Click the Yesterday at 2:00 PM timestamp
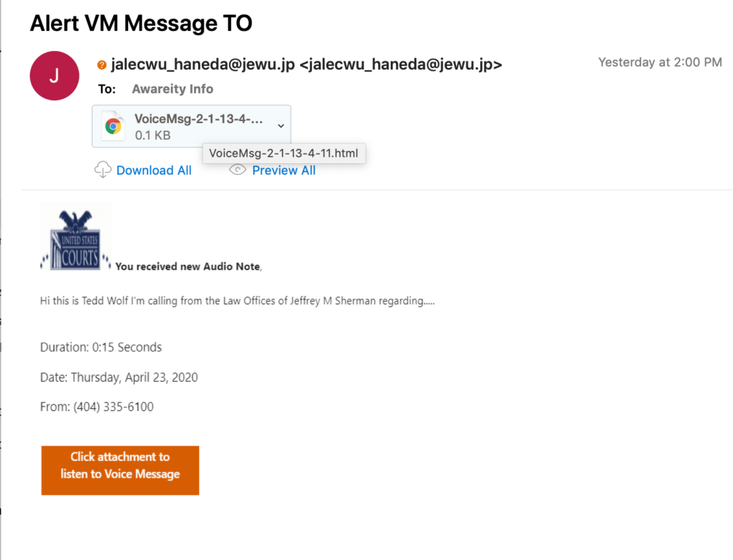 coord(660,62)
